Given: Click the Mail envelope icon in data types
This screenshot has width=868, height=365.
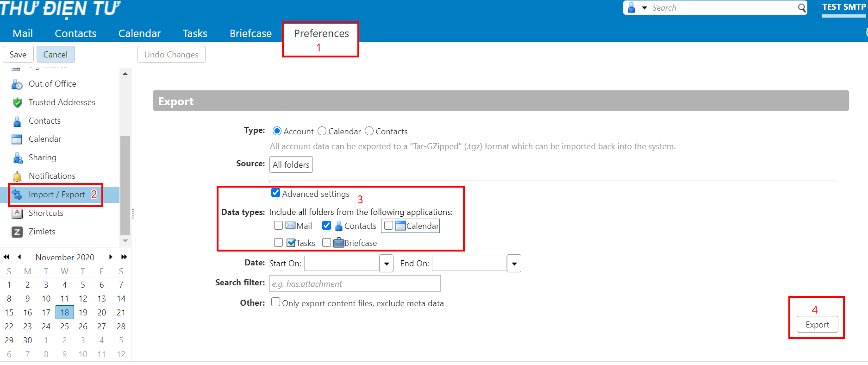Looking at the screenshot, I should 290,226.
